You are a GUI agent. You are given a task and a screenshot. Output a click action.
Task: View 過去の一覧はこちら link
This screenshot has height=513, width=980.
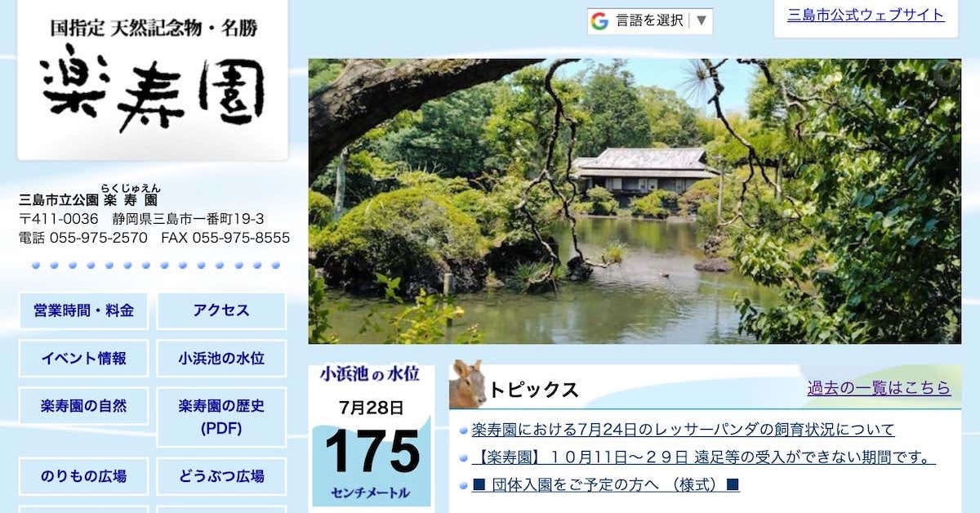(x=879, y=388)
